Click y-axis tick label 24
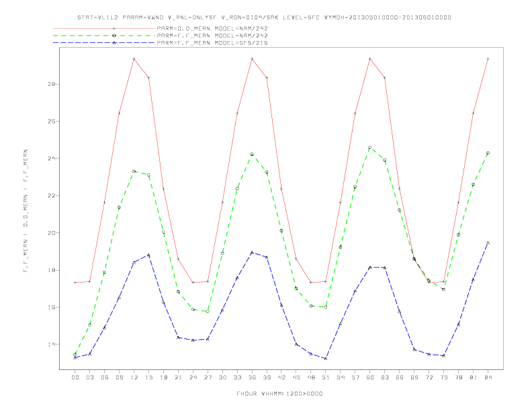 click(x=52, y=158)
